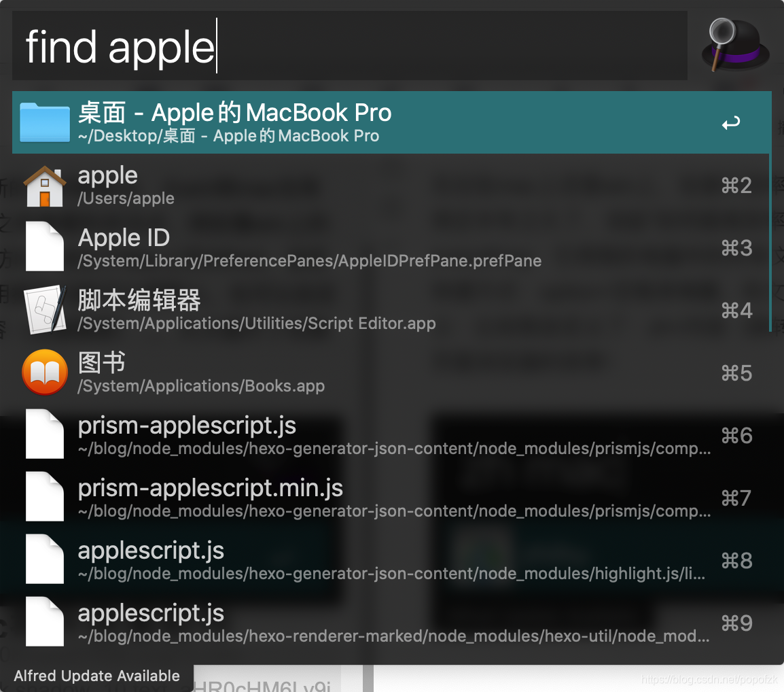The height and width of the screenshot is (692, 784).
Task: Click the Alfred Update Available notice
Action: click(x=96, y=676)
